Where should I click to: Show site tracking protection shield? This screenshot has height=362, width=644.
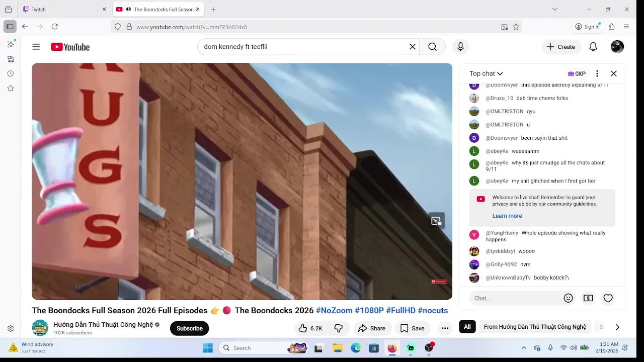(118, 27)
